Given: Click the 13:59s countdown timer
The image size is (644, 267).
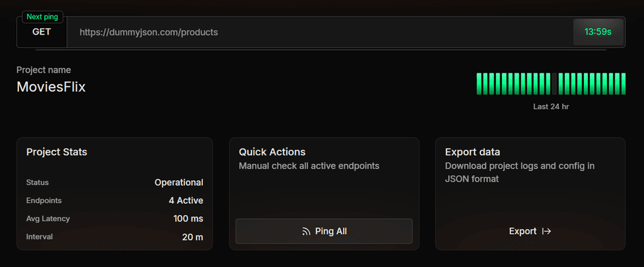Looking at the screenshot, I should click(x=598, y=32).
